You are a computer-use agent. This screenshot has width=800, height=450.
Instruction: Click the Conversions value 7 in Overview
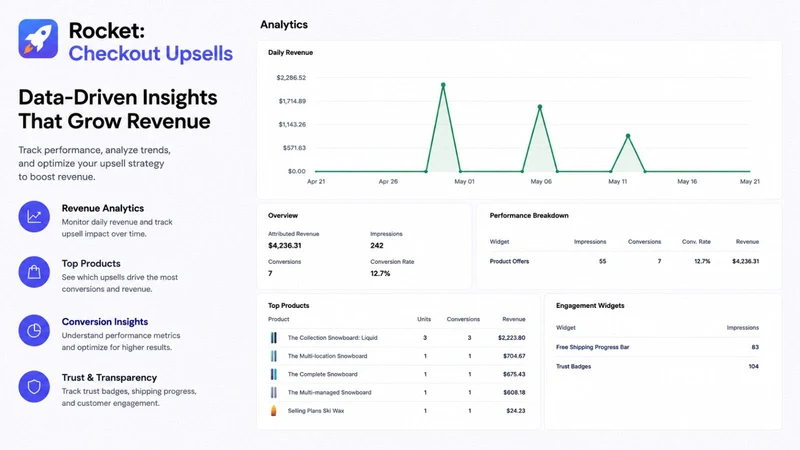270,273
